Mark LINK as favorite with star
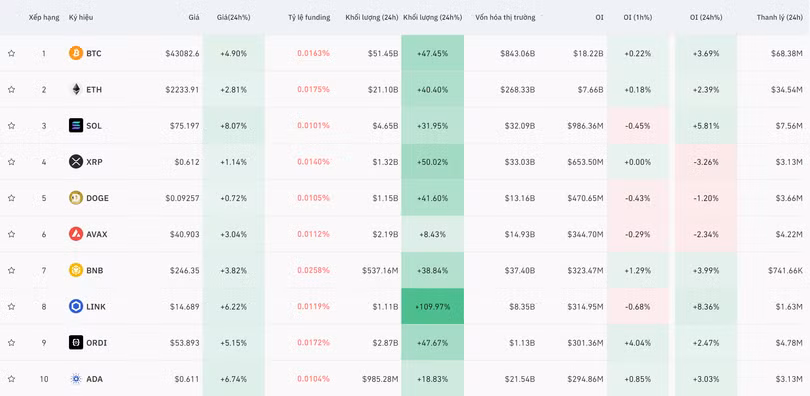This screenshot has width=810, height=396. 11,306
